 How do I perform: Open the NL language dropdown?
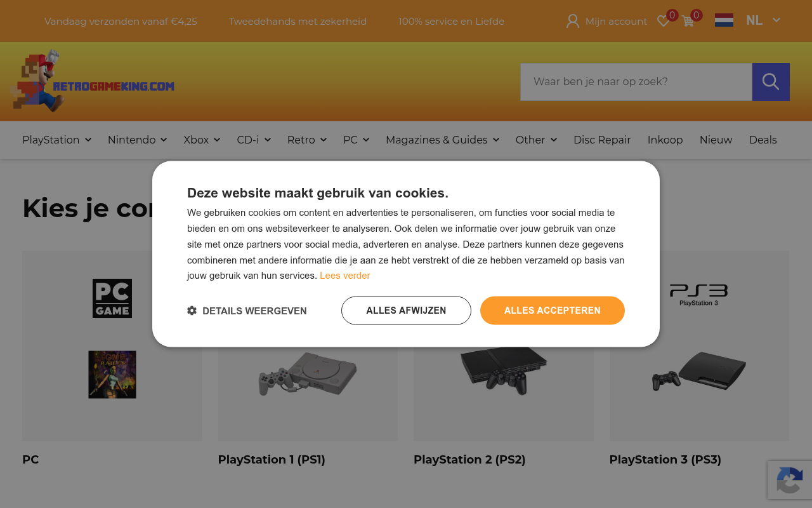763,20
